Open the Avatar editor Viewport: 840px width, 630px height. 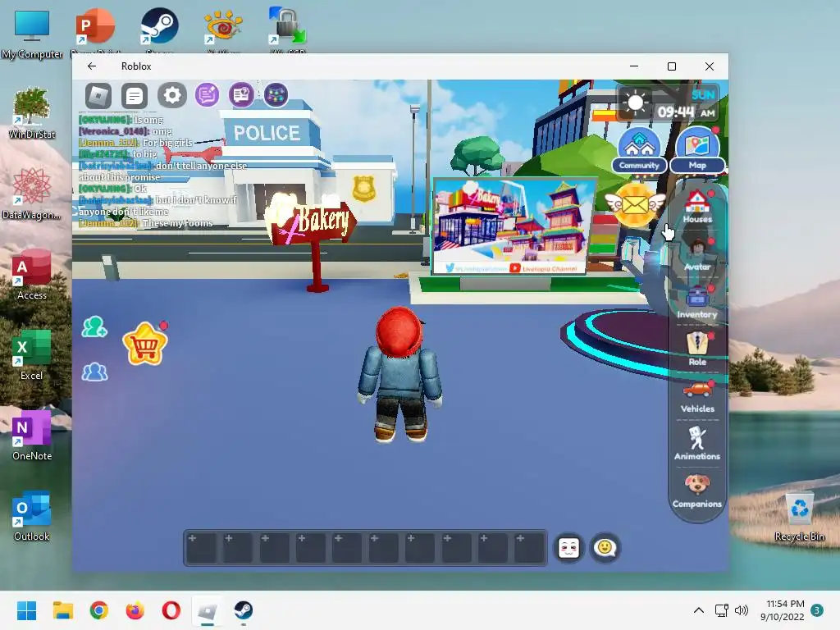coord(697,255)
